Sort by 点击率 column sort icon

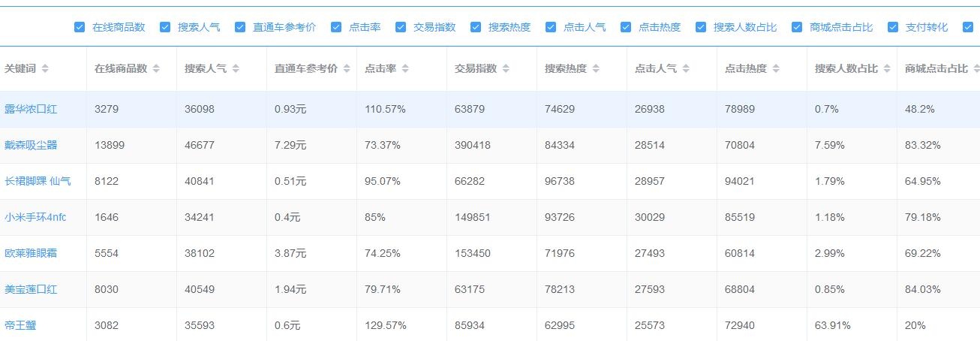tap(405, 68)
